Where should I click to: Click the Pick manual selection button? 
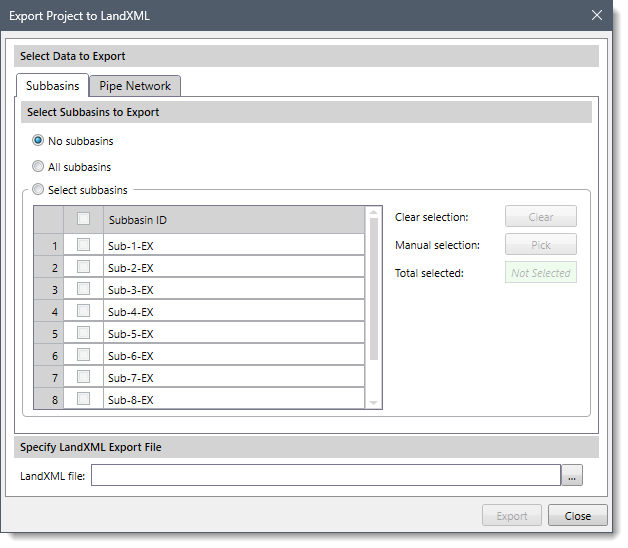541,245
